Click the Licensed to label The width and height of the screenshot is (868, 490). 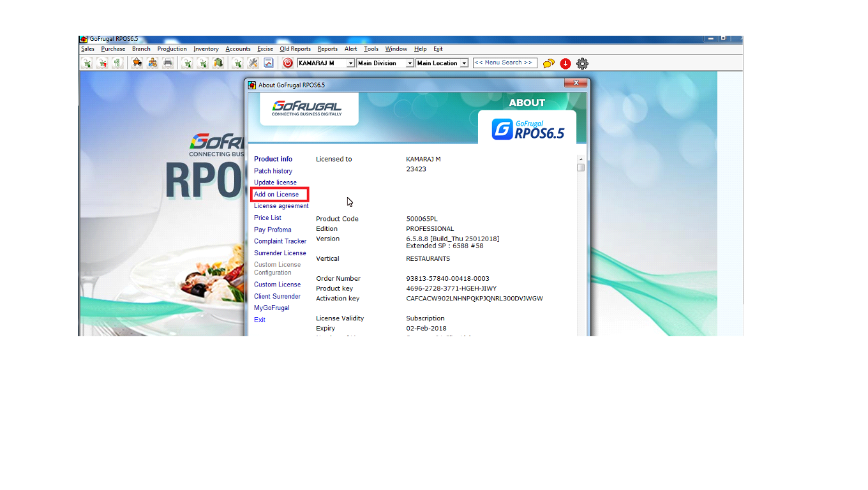pyautogui.click(x=334, y=160)
